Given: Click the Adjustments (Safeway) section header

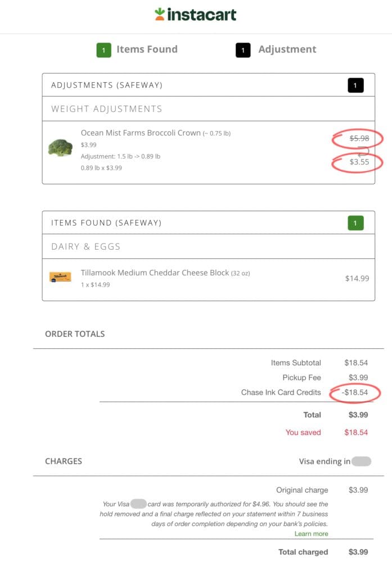Looking at the screenshot, I should (x=107, y=85).
